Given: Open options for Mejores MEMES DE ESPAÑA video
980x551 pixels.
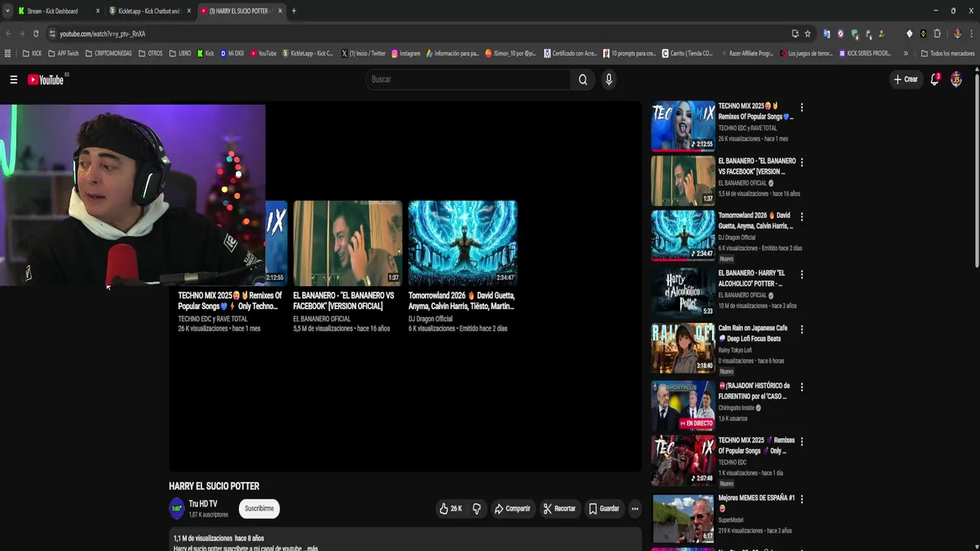Looking at the screenshot, I should 802,499.
